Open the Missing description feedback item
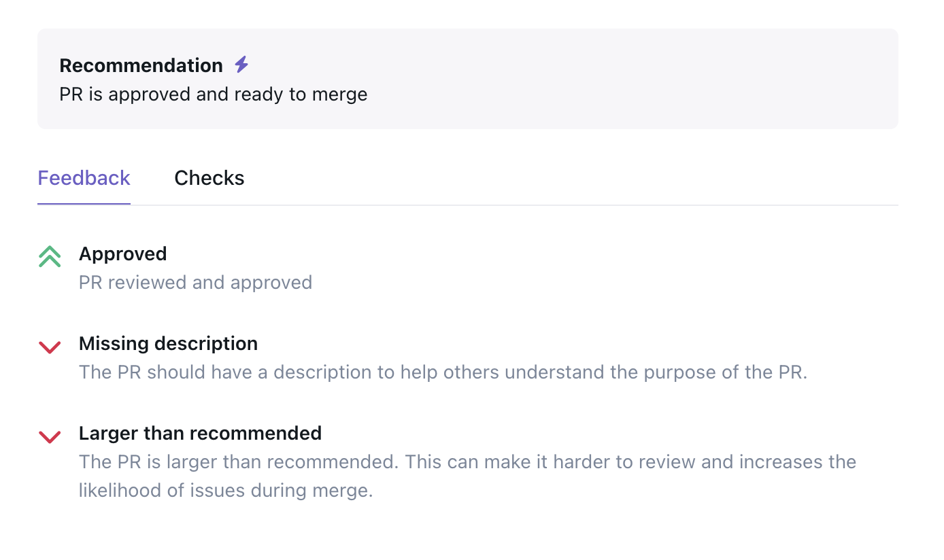944x560 pixels. pyautogui.click(x=168, y=343)
